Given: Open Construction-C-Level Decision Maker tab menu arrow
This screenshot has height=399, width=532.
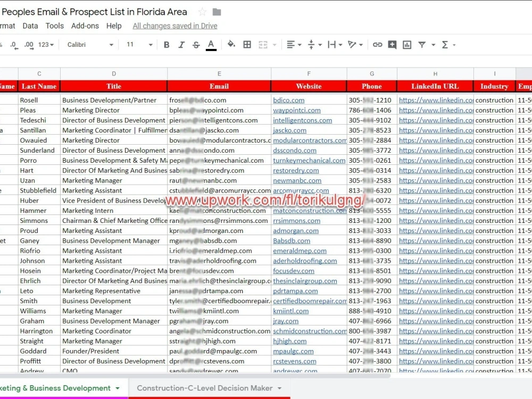Looking at the screenshot, I should 280,388.
